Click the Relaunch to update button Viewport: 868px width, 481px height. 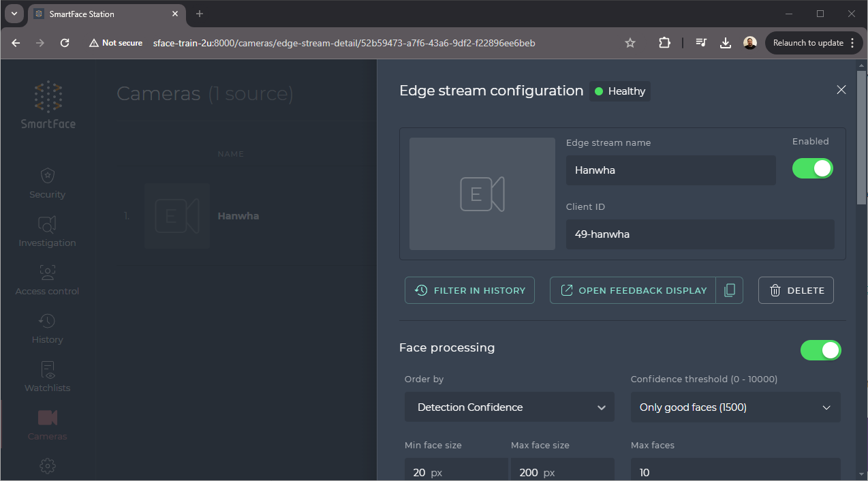(814, 43)
